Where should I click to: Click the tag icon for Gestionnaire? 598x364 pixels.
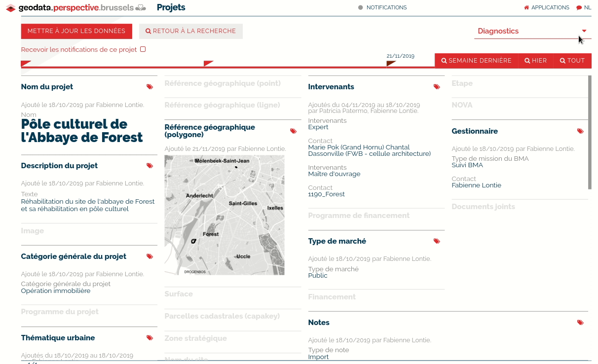click(580, 131)
